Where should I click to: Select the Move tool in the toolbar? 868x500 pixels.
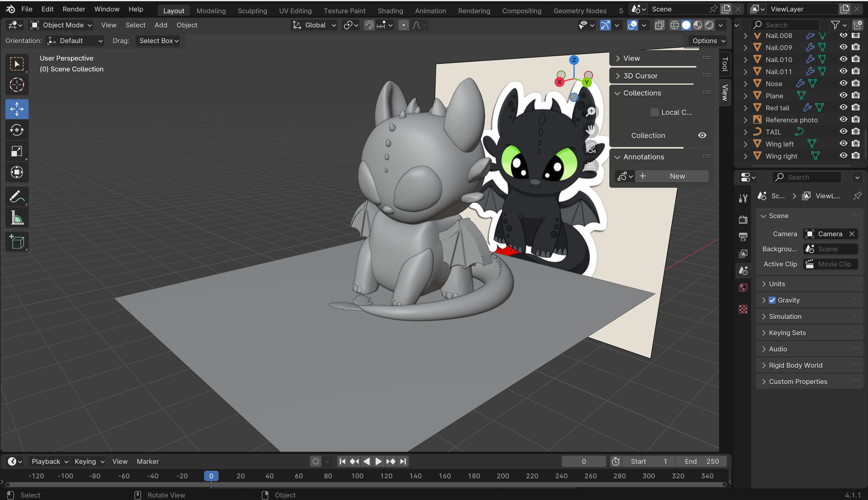17,109
